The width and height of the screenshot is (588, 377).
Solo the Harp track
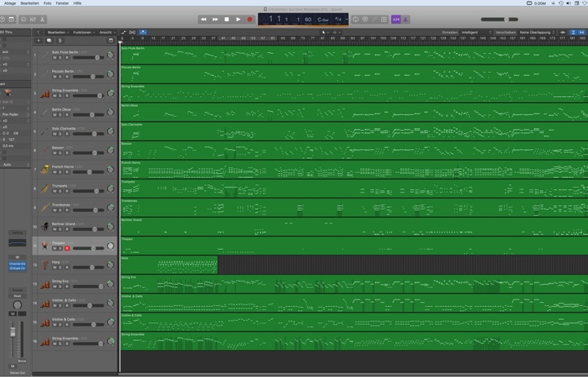coord(60,268)
